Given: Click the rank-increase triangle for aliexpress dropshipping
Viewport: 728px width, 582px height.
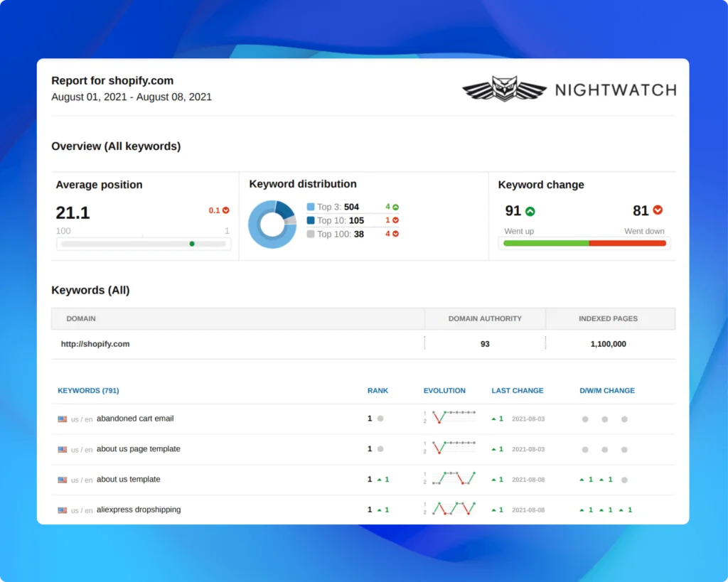Looking at the screenshot, I should tap(378, 510).
